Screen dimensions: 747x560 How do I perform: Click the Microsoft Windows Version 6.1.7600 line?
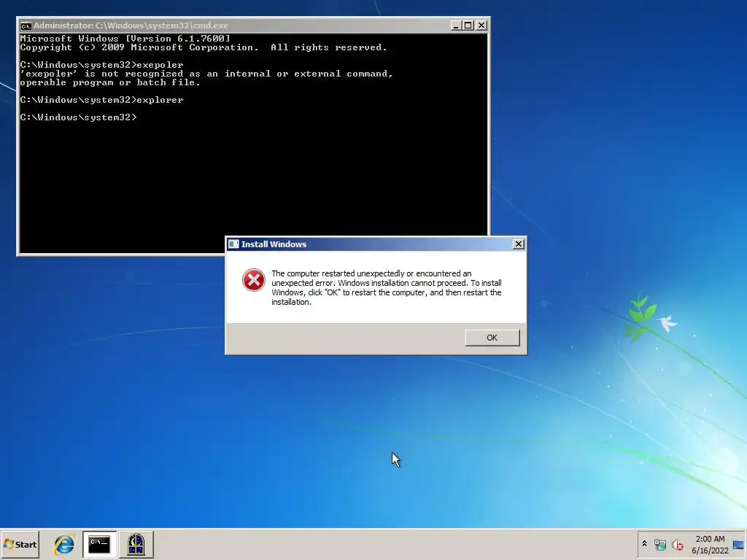(125, 38)
